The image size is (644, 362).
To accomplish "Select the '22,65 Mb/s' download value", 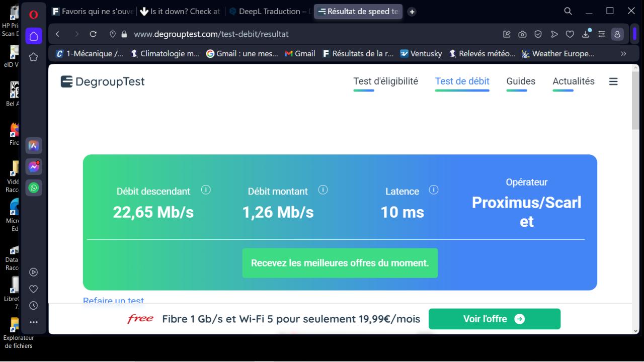I will (x=153, y=212).
